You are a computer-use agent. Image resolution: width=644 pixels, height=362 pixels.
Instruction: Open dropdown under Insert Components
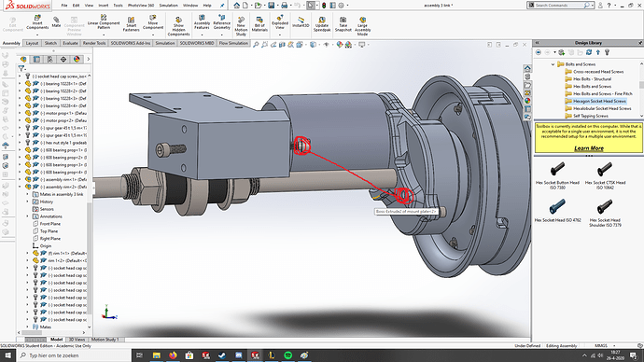pos(37,35)
